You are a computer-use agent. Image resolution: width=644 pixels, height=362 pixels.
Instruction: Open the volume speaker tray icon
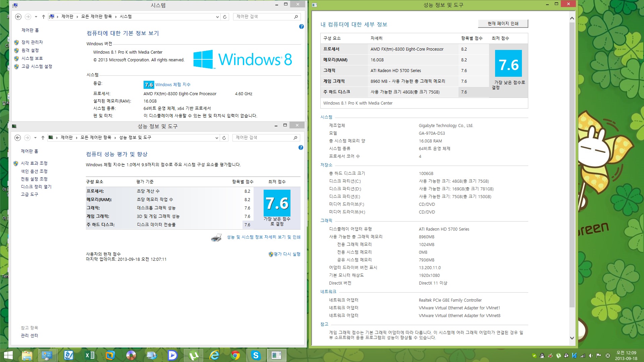[x=591, y=356]
